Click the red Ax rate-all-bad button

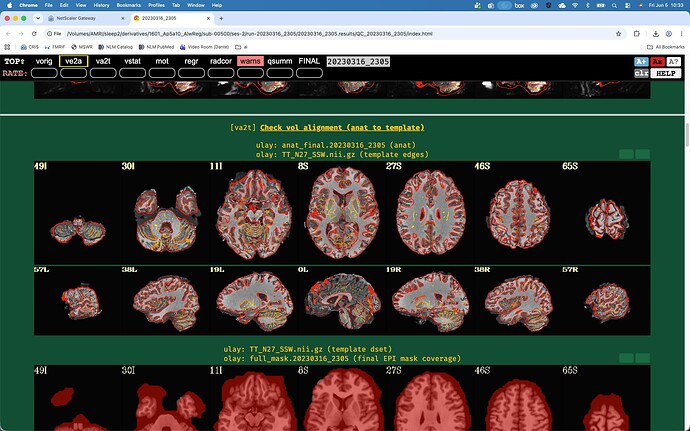[657, 62]
